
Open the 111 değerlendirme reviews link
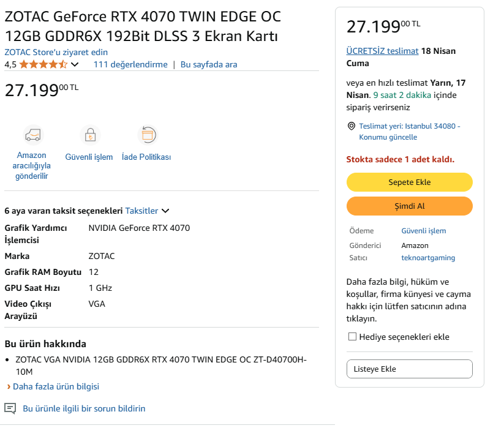[130, 64]
